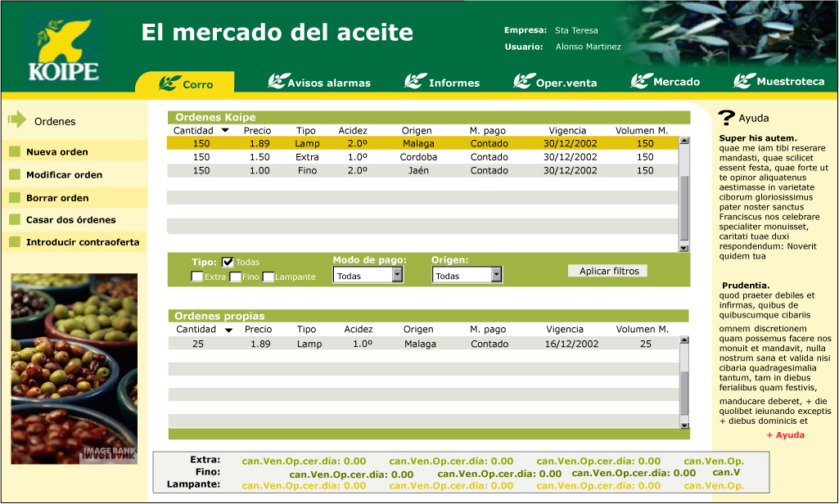The image size is (839, 504).
Task: Click the Acidez header in Ordenes Koipe
Action: 353,131
